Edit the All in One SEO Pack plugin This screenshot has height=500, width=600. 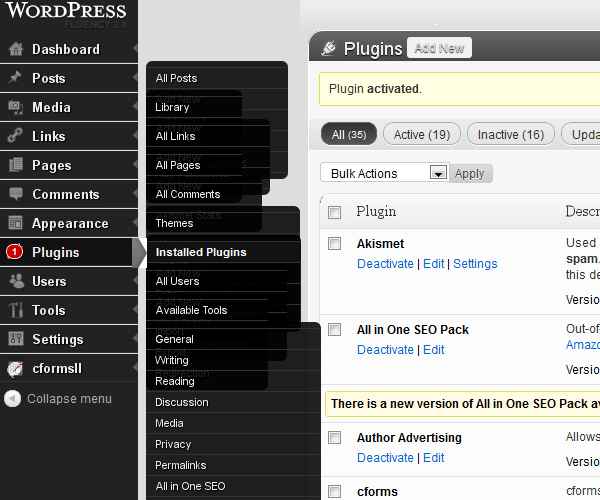tap(434, 350)
